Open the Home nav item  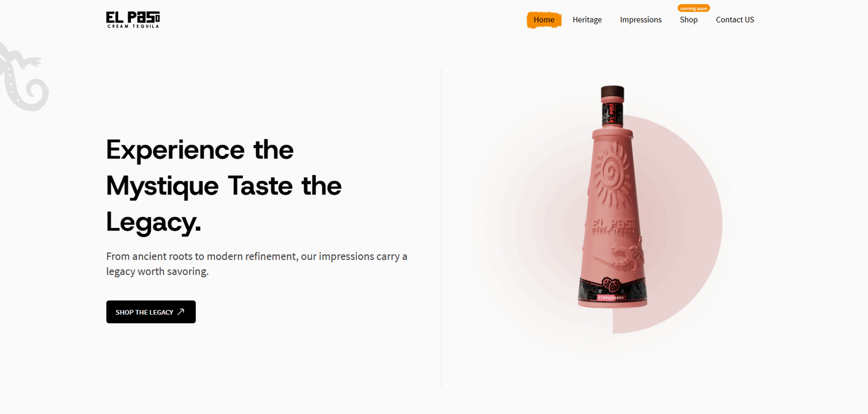(544, 20)
